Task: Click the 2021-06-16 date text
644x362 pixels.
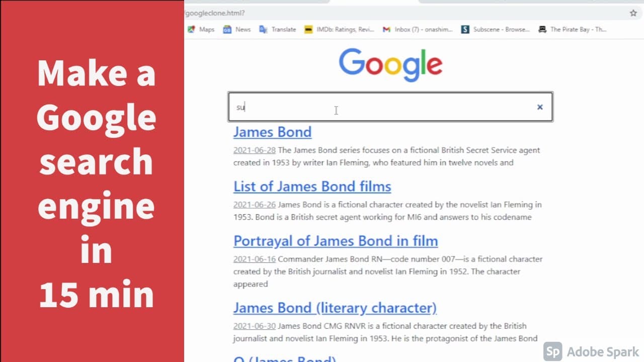Action: 254,259
